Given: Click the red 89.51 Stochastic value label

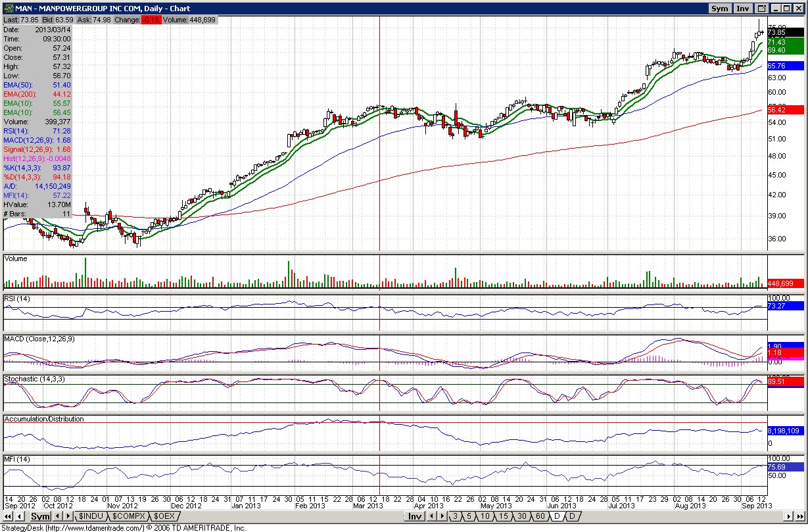Looking at the screenshot, I should (786, 381).
